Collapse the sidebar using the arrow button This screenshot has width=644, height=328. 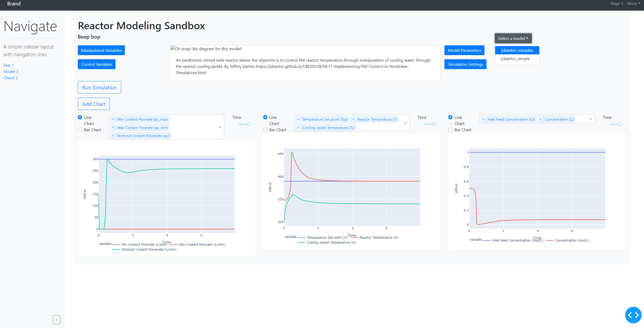pyautogui.click(x=57, y=319)
